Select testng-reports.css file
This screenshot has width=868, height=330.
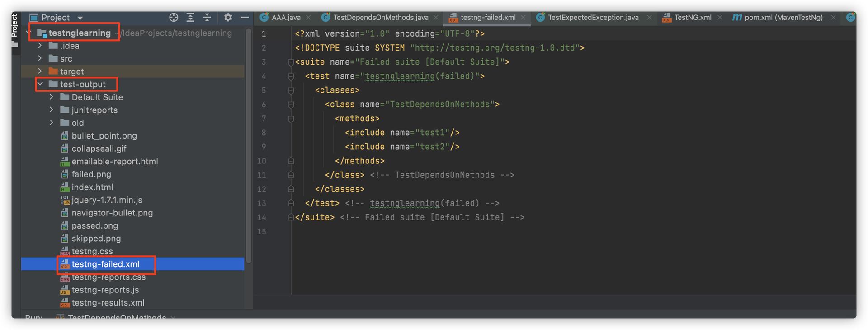pos(108,277)
